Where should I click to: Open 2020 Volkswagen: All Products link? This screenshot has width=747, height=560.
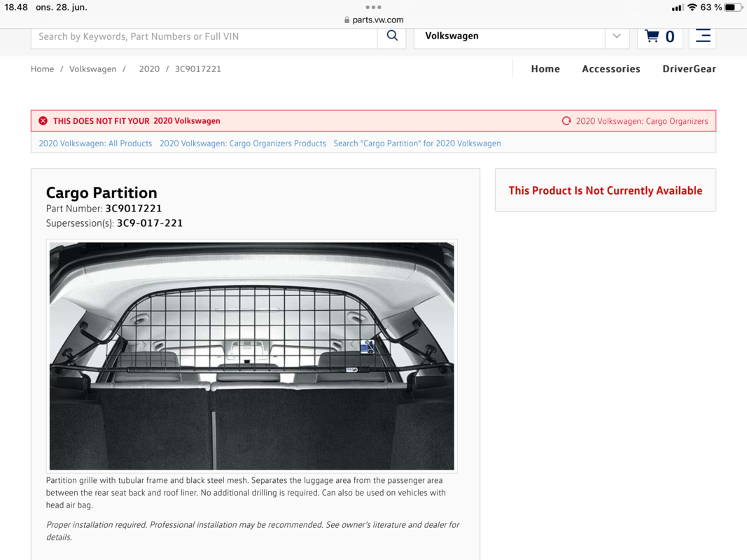point(95,143)
